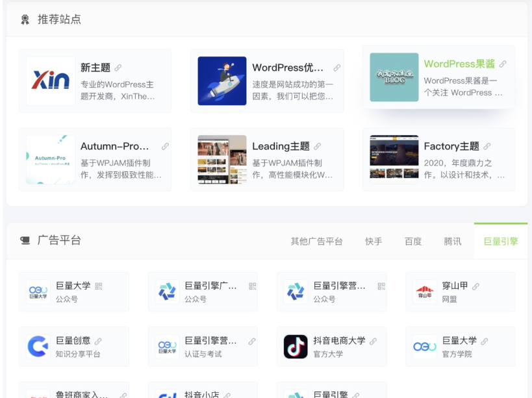The width and height of the screenshot is (532, 398).
Task: Open the Leading主题 screenshot thumbnail
Action: pyautogui.click(x=222, y=159)
